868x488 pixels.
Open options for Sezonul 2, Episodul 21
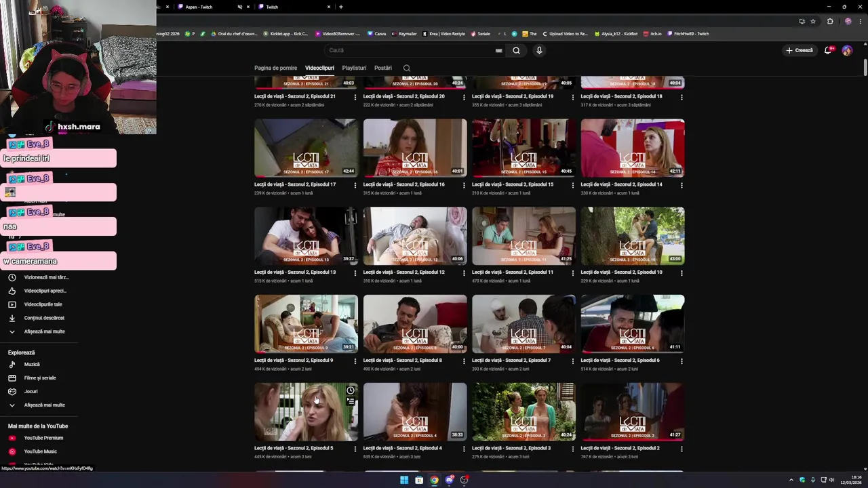coord(355,97)
